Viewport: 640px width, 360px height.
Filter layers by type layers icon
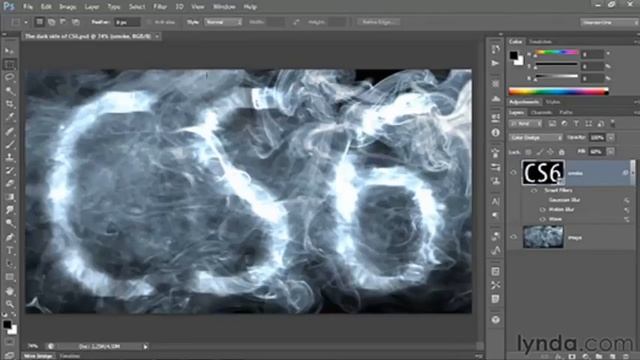[576, 123]
